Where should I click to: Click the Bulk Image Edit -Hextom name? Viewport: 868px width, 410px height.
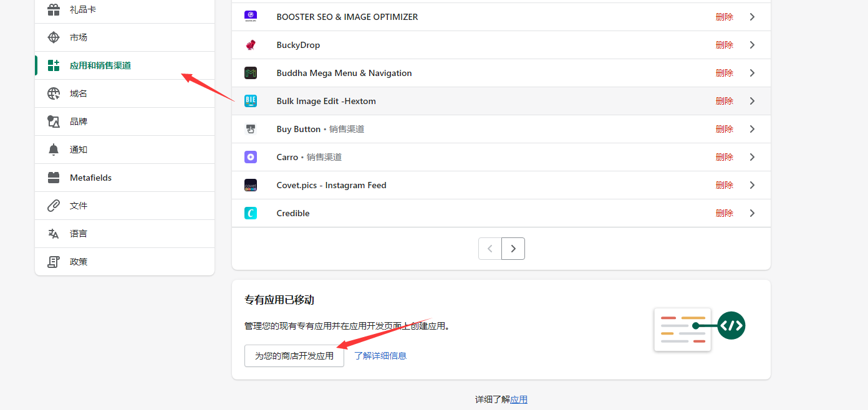tap(326, 101)
